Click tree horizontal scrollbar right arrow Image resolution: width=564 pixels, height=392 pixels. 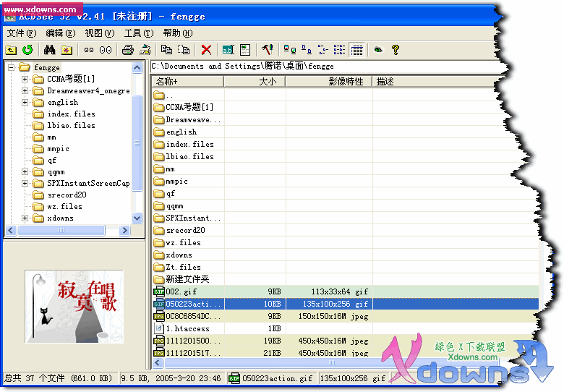point(124,231)
